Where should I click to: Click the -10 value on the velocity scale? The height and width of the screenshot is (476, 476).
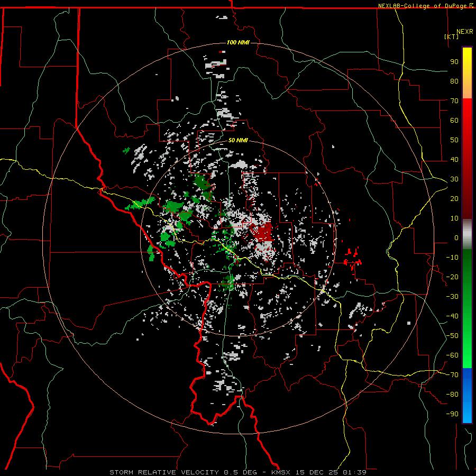(x=452, y=258)
